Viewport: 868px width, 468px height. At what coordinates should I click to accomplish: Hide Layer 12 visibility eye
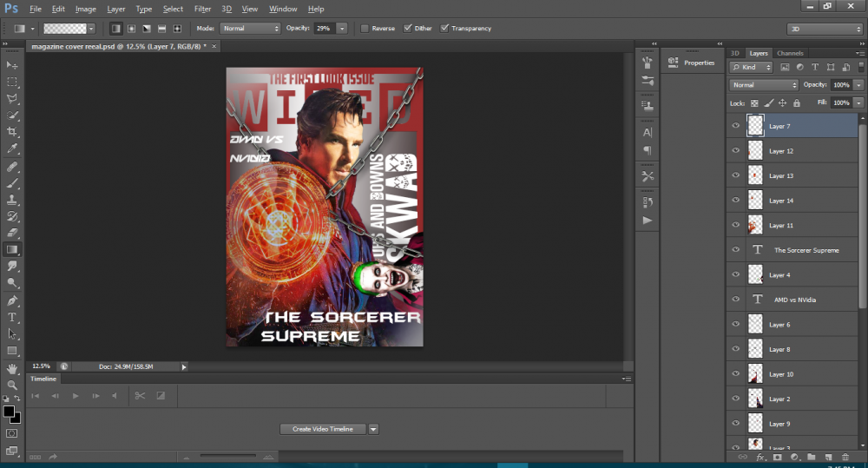(736, 151)
